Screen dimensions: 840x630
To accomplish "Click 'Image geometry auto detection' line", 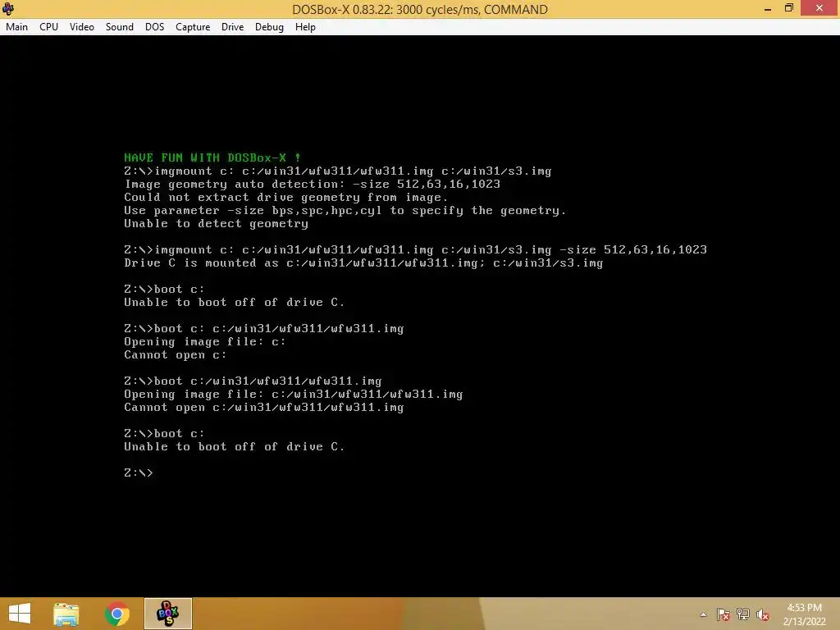I will coord(312,184).
